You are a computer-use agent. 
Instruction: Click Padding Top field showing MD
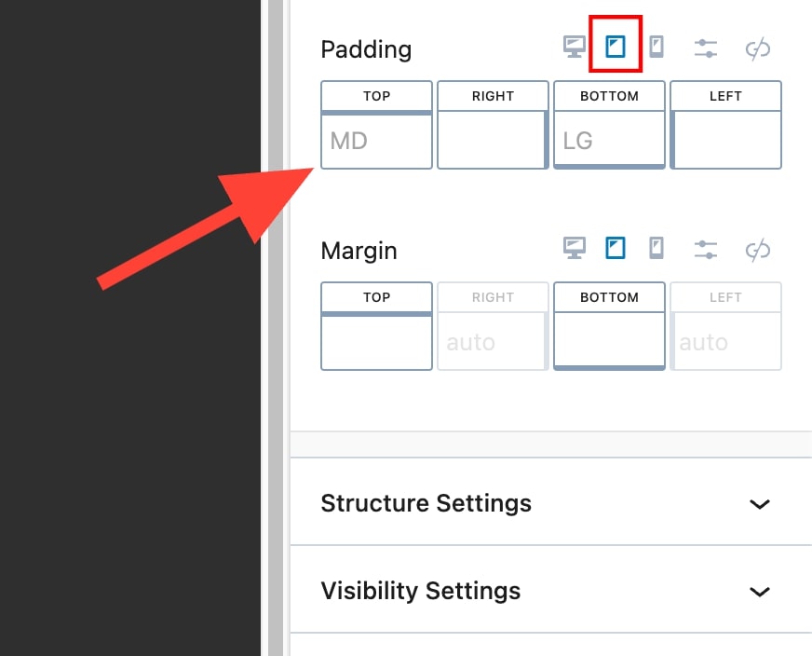376,141
